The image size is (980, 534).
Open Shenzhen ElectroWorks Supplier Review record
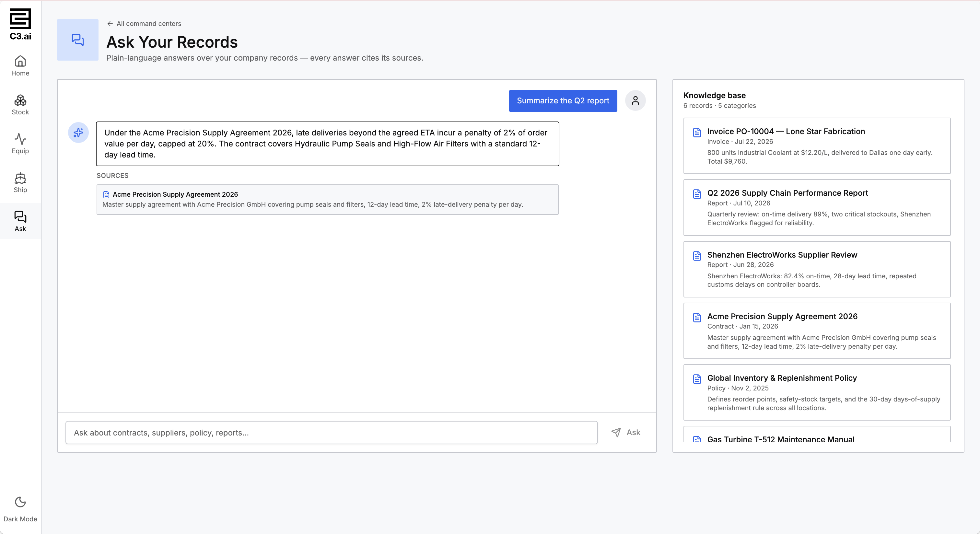tap(817, 269)
